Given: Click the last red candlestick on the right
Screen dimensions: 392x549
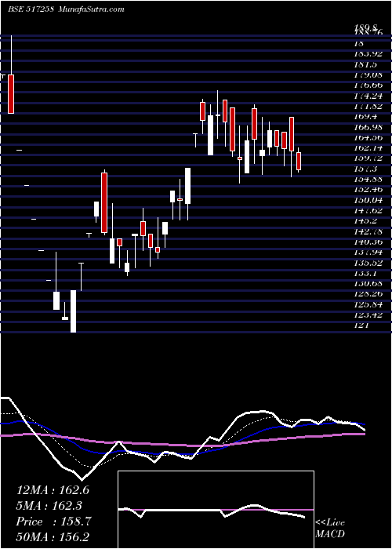Looking at the screenshot, I should click(299, 161).
